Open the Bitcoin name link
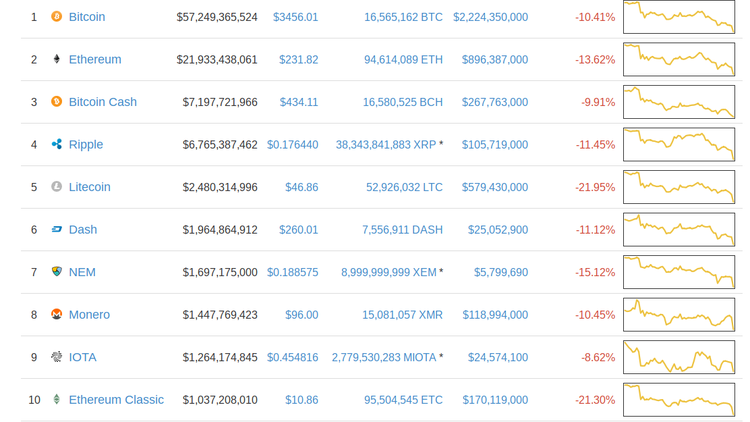750x422 pixels. [87, 17]
